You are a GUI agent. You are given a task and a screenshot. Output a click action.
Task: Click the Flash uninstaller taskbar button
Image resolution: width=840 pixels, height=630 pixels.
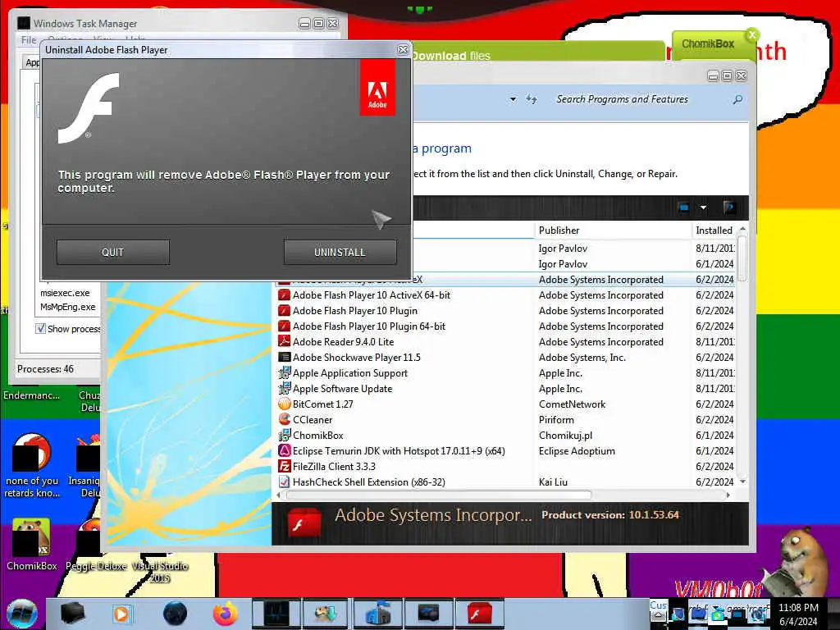pos(479,614)
